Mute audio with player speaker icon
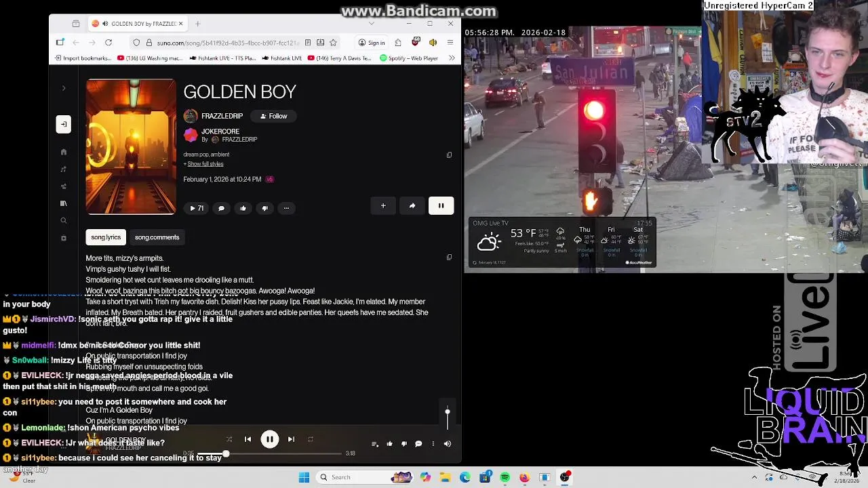 click(448, 444)
